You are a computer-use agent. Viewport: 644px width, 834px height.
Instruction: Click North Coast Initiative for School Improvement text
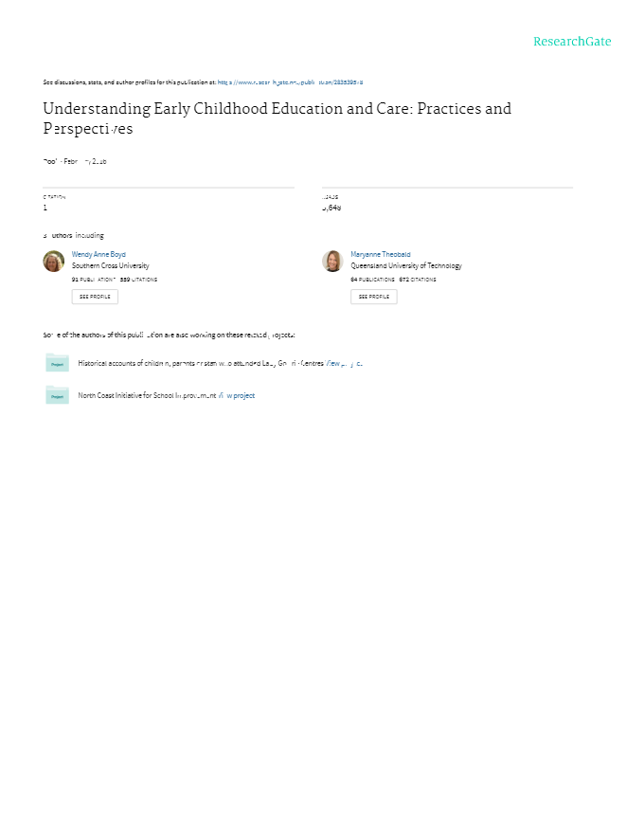pyautogui.click(x=147, y=395)
